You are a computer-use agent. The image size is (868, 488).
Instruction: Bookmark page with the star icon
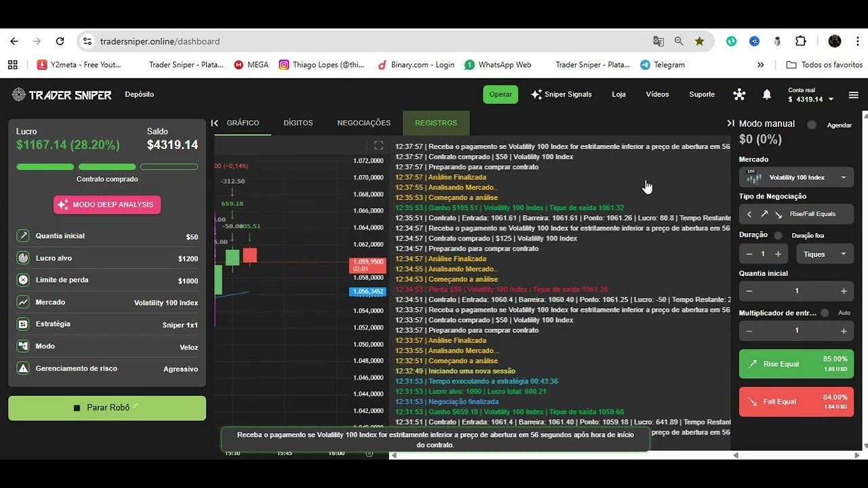point(699,41)
